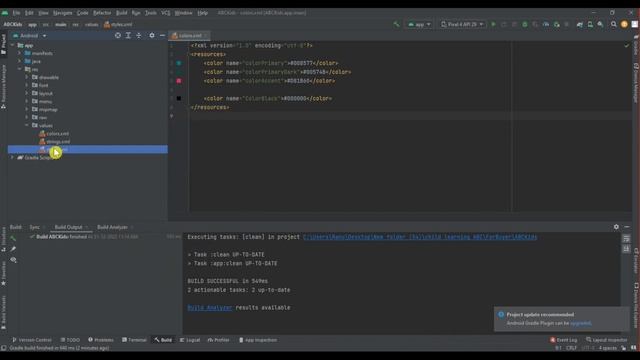
Task: Open the Refactor menu
Action: coord(102,13)
